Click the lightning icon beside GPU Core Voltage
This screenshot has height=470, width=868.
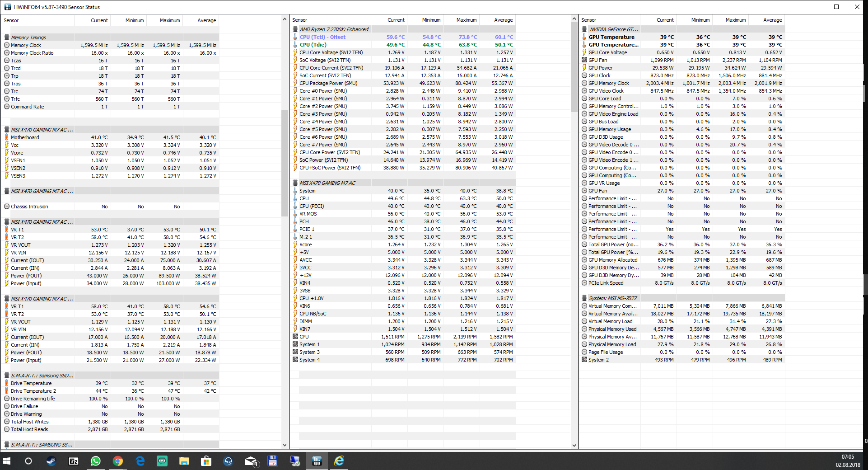pyautogui.click(x=584, y=52)
